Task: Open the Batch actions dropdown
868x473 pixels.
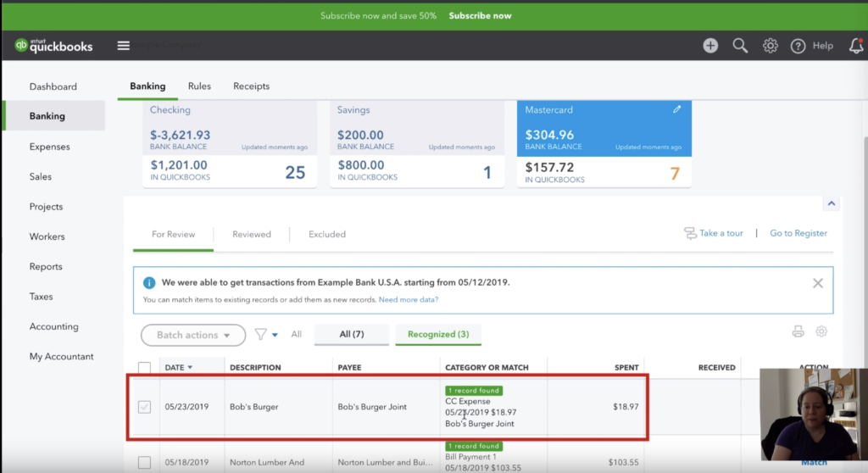Action: 193,335
